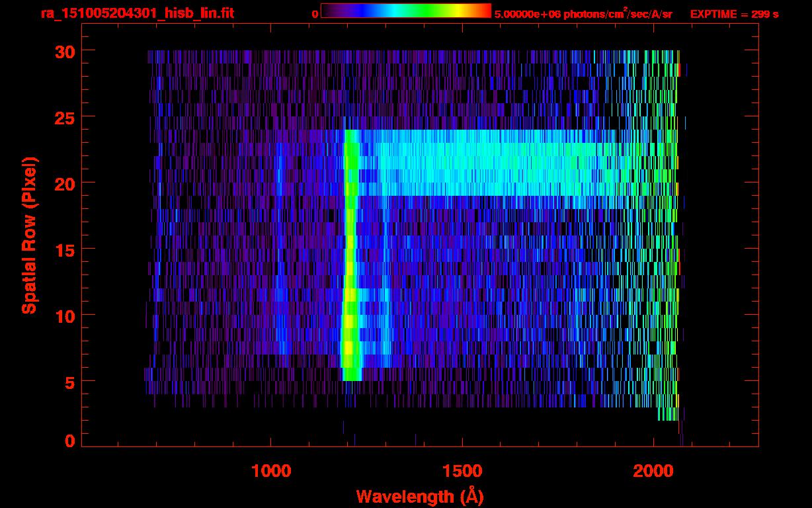Click the Spatial Row (Pixel) axis label
This screenshot has height=508, width=812.
click(30, 235)
